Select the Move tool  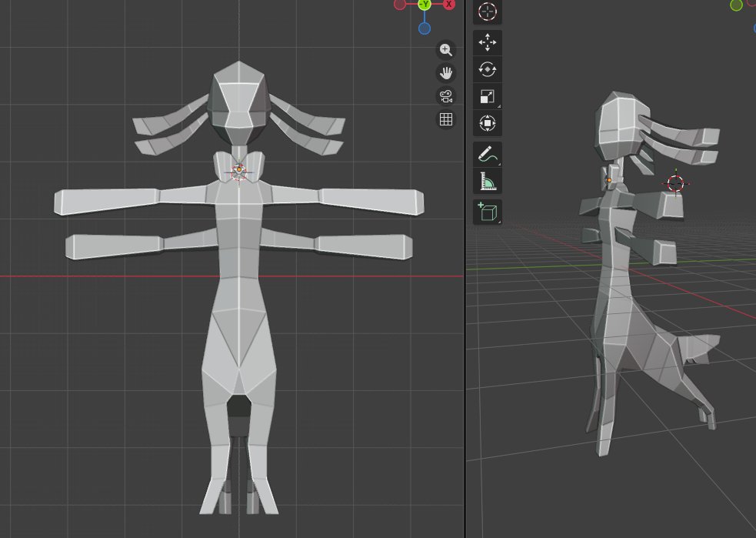pos(487,42)
